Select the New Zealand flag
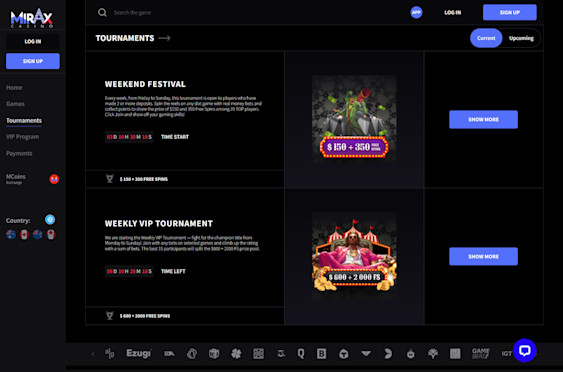The height and width of the screenshot is (372, 563). tap(37, 234)
